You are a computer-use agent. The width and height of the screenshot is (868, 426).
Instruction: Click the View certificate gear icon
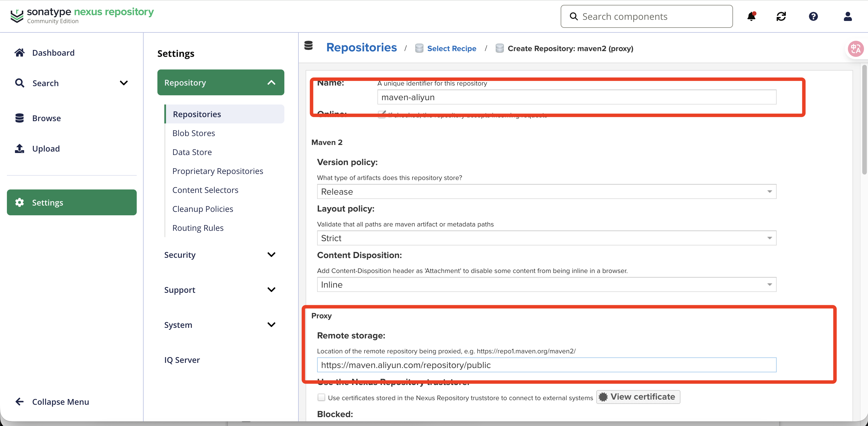(603, 397)
